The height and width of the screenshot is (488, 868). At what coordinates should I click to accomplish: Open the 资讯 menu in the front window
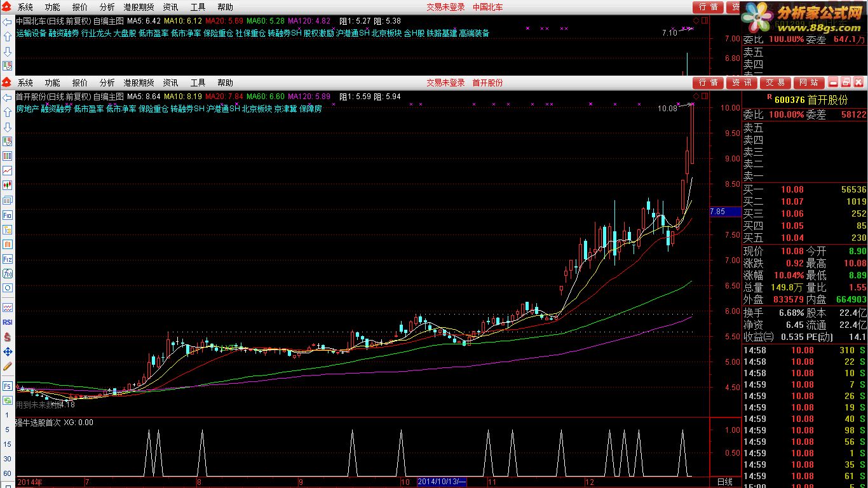171,83
